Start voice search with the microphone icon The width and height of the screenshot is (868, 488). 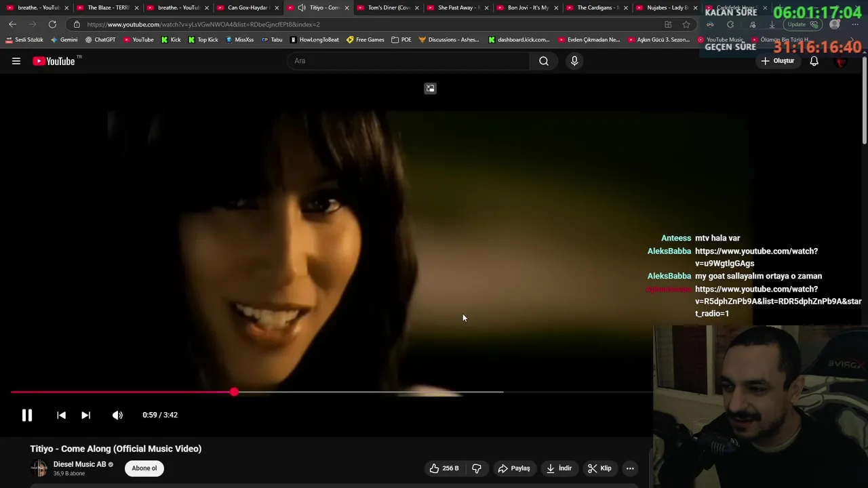pos(574,61)
